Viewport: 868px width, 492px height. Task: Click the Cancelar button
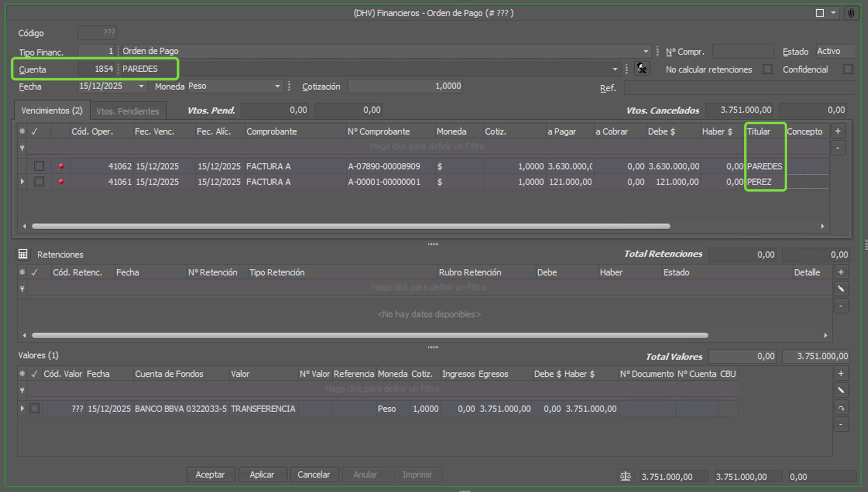[x=314, y=475]
